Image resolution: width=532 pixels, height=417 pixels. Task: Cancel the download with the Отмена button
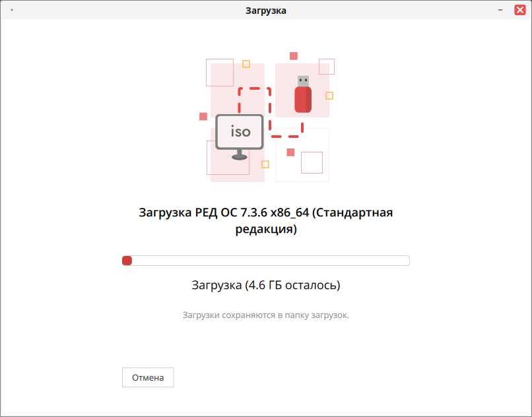(148, 377)
